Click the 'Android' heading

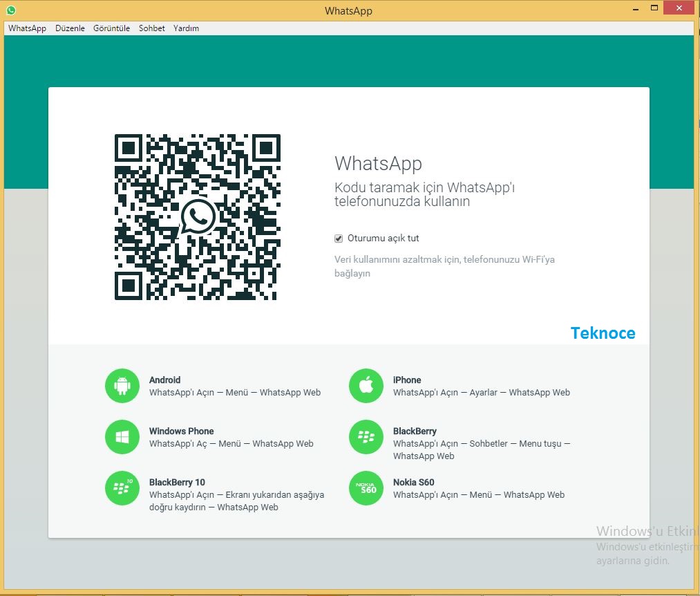pos(164,380)
